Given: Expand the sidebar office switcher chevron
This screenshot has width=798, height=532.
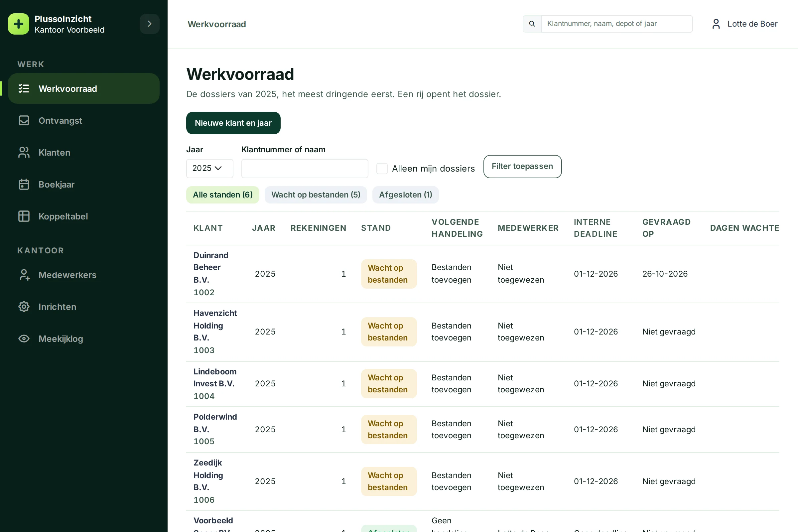Looking at the screenshot, I should click(150, 24).
